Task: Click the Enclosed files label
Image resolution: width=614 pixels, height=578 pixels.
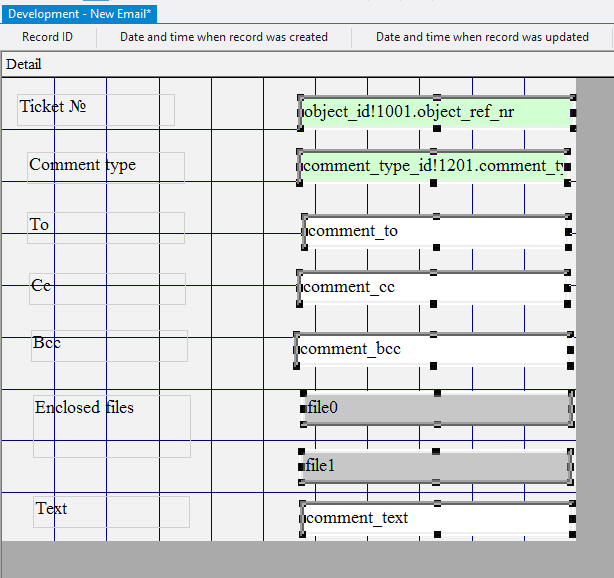Action: pyautogui.click(x=111, y=425)
